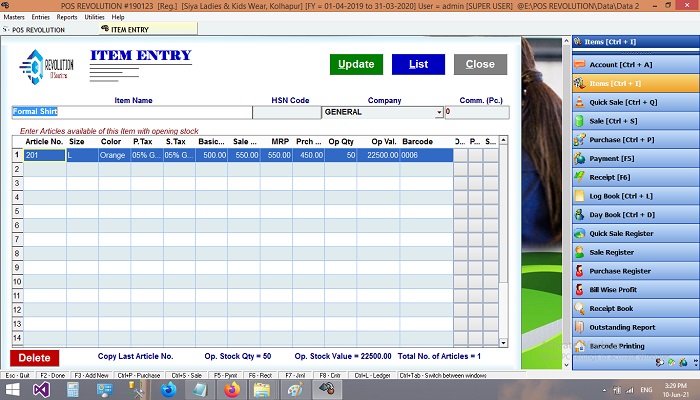The width and height of the screenshot is (700, 400).
Task: Click the Item Name field
Action: pos(132,112)
